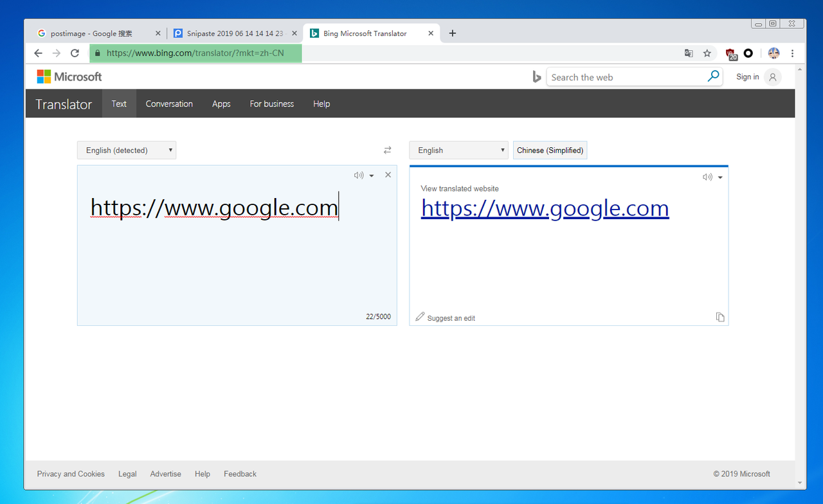The image size is (823, 504).
Task: Open a new browser tab with plus
Action: (x=453, y=33)
